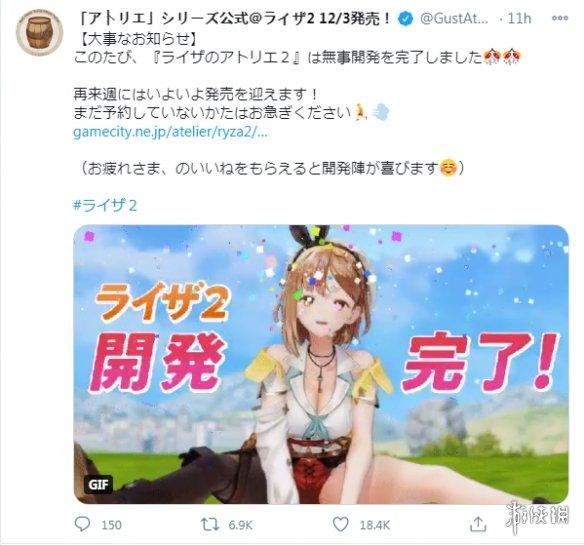Like the tweet with the heart icon
Image resolution: width=584 pixels, height=545 pixels.
tap(340, 525)
